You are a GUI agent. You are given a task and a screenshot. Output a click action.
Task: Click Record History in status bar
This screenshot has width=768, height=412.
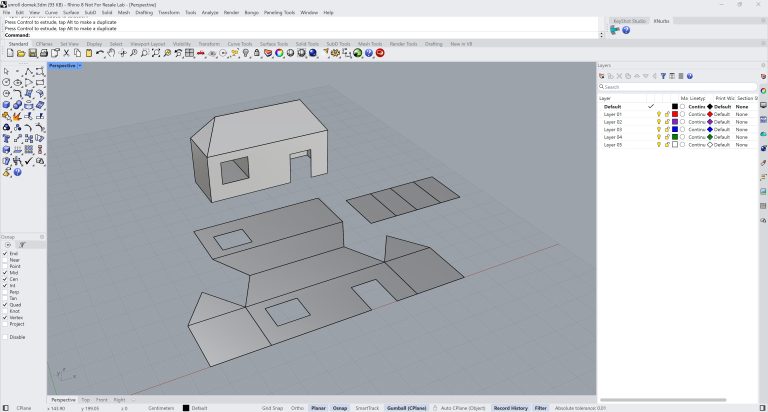(510, 408)
